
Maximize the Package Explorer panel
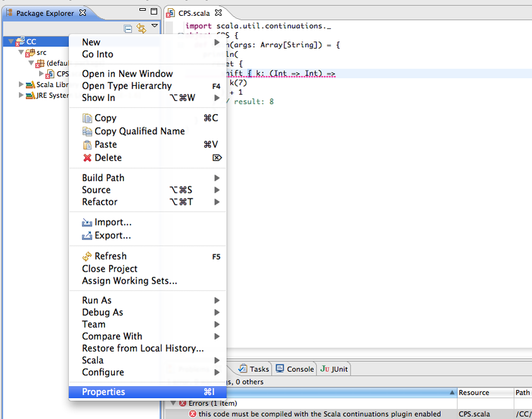[154, 12]
